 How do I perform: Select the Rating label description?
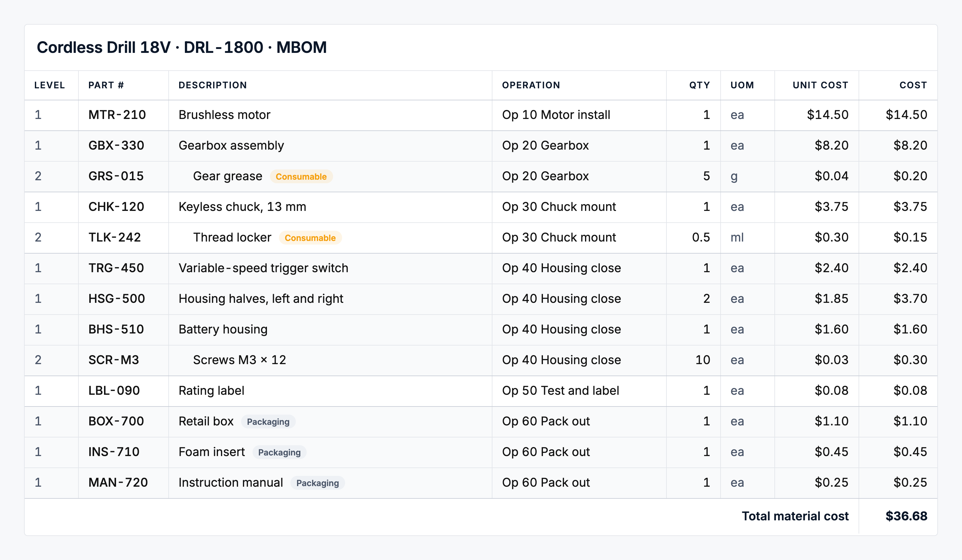pyautogui.click(x=211, y=391)
